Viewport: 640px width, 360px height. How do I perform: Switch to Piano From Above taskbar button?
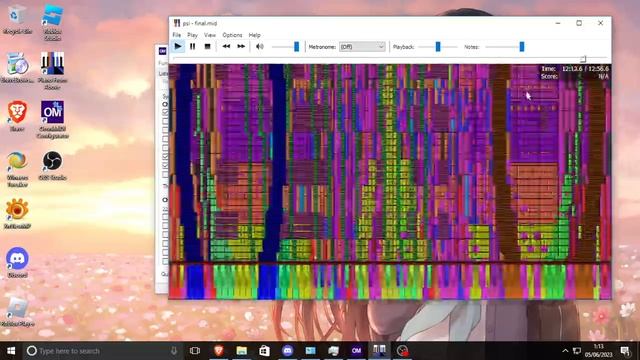click(x=379, y=351)
